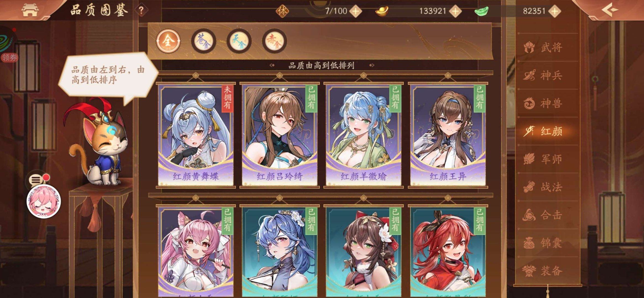Go to the home building icon
This screenshot has height=298, width=644.
[30, 10]
